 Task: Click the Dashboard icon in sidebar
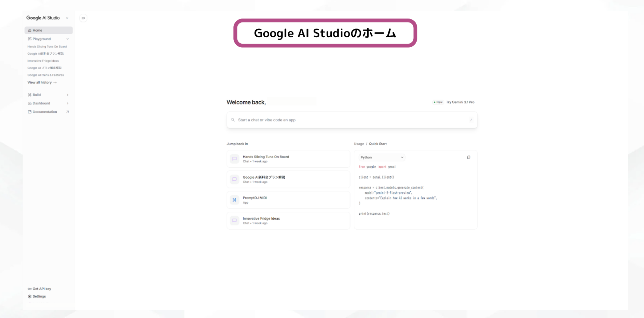pos(30,103)
